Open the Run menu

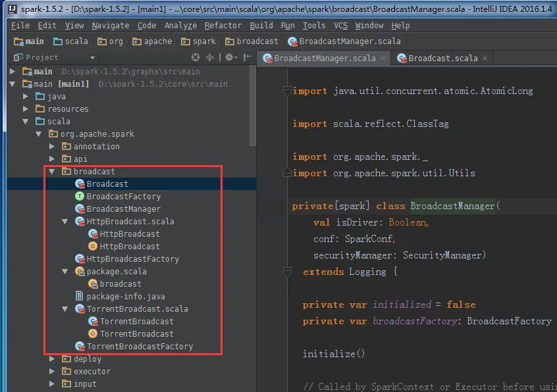tap(287, 26)
